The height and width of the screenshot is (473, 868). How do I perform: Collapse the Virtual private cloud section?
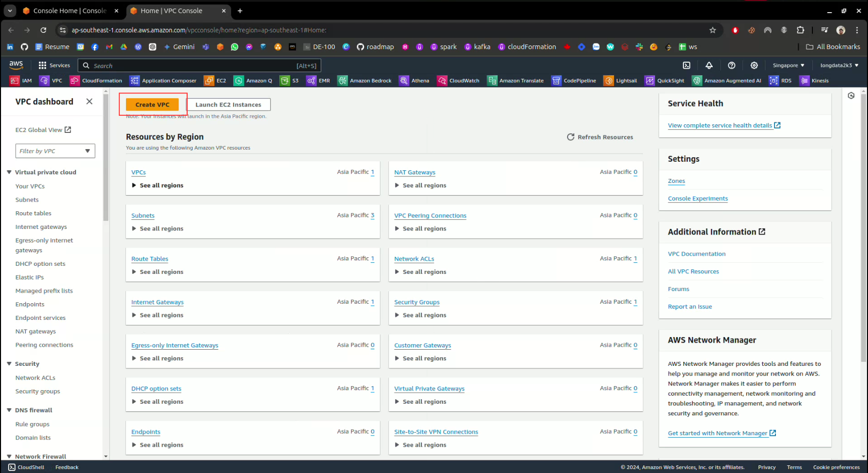(x=9, y=172)
